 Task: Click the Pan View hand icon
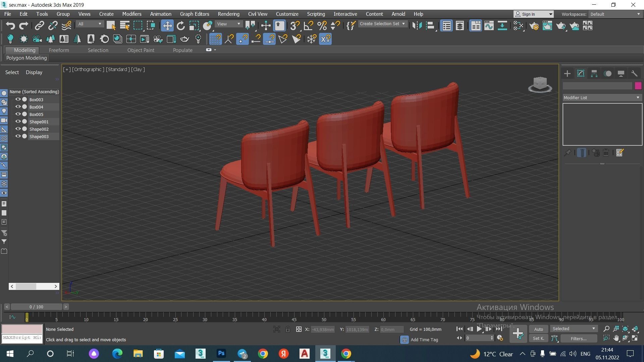point(616,338)
